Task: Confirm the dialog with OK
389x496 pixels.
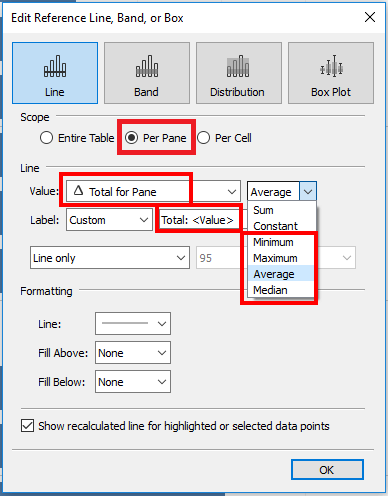Action: (327, 470)
